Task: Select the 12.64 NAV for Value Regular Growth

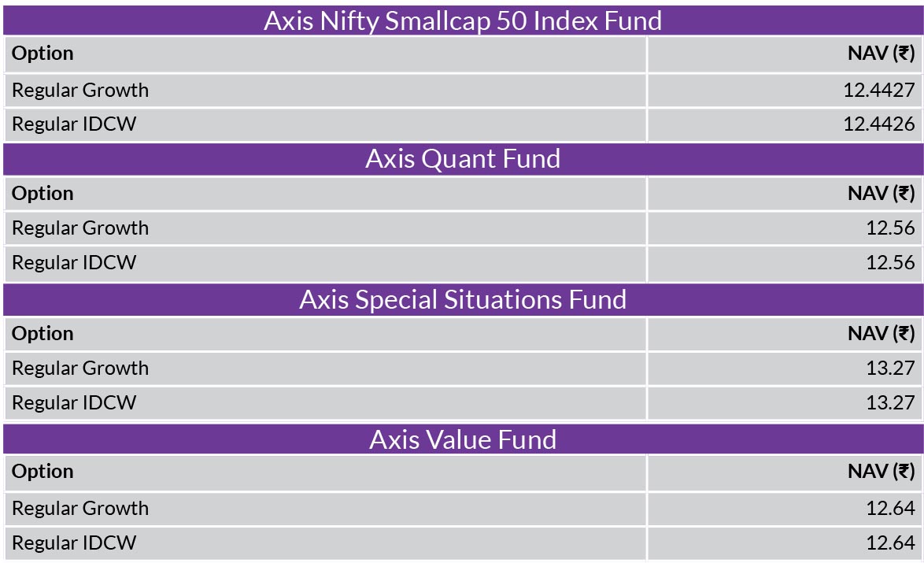Action: [890, 508]
